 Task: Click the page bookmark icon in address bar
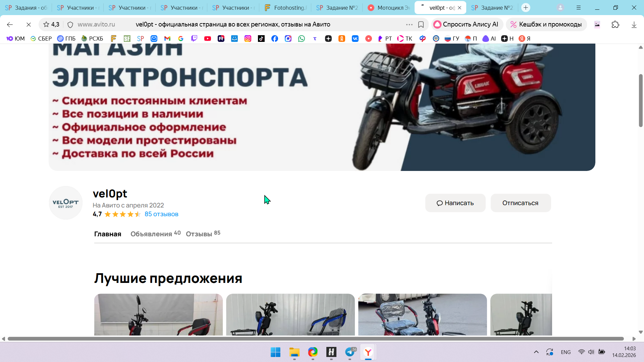pos(421,24)
